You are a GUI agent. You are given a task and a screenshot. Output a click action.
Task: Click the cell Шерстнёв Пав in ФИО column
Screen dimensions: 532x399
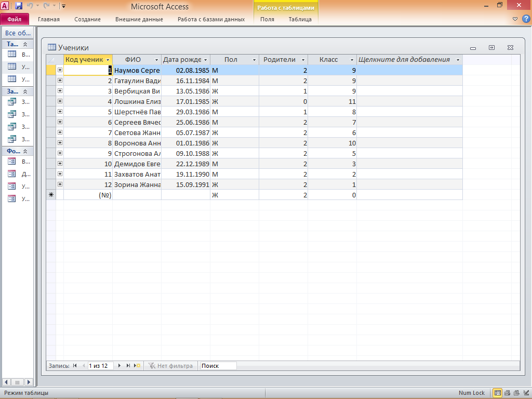[x=137, y=112]
